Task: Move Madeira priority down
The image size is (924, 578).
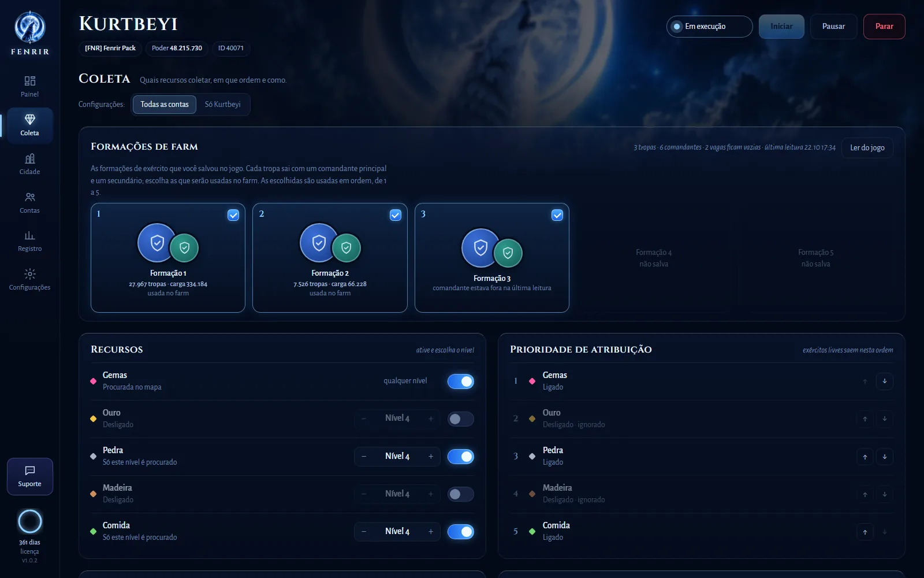Action: click(x=884, y=494)
